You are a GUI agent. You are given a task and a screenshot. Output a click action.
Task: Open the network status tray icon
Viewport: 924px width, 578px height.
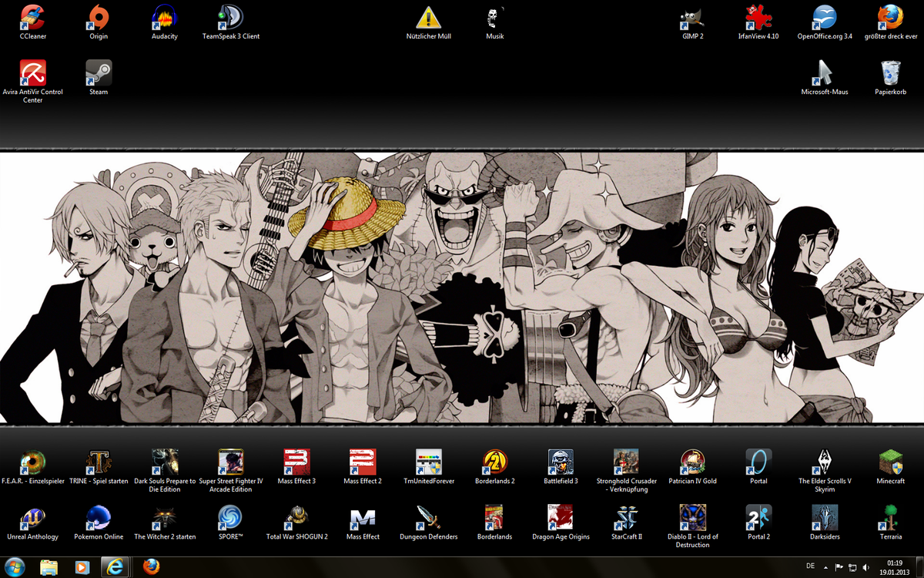click(x=852, y=567)
